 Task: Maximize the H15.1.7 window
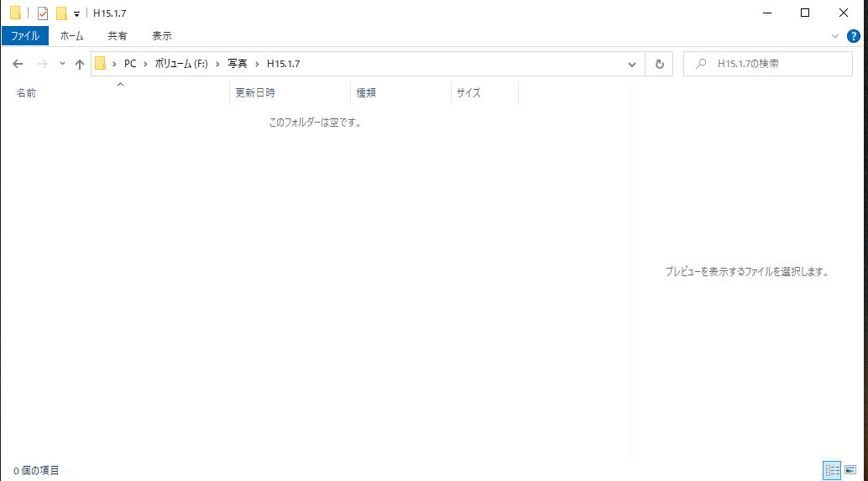click(805, 13)
